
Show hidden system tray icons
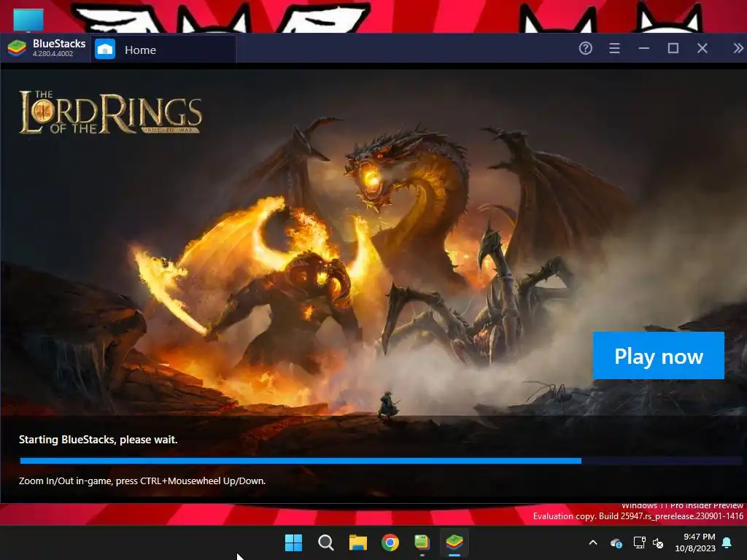point(593,542)
